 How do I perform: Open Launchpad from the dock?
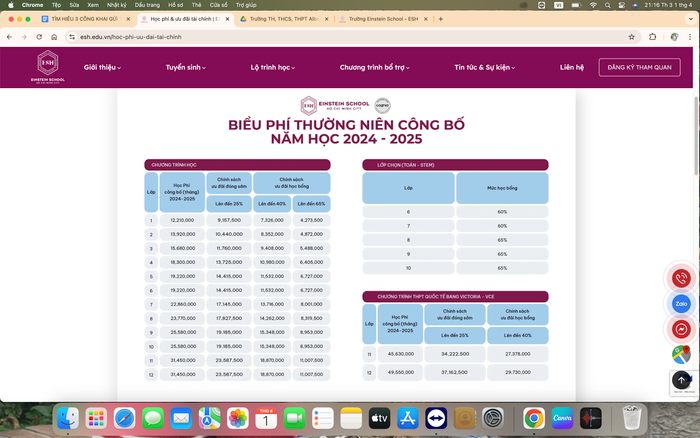pos(96,419)
